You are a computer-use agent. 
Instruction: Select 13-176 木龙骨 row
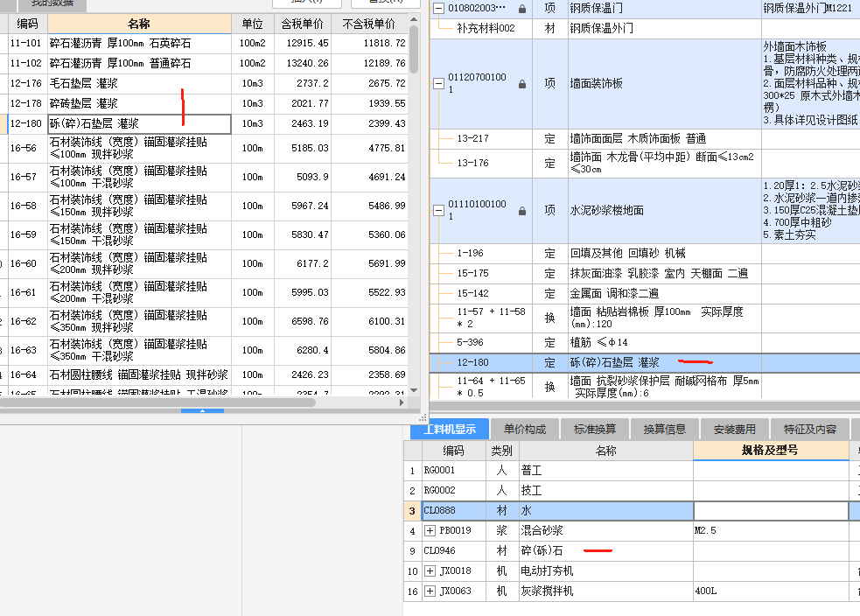(645, 163)
